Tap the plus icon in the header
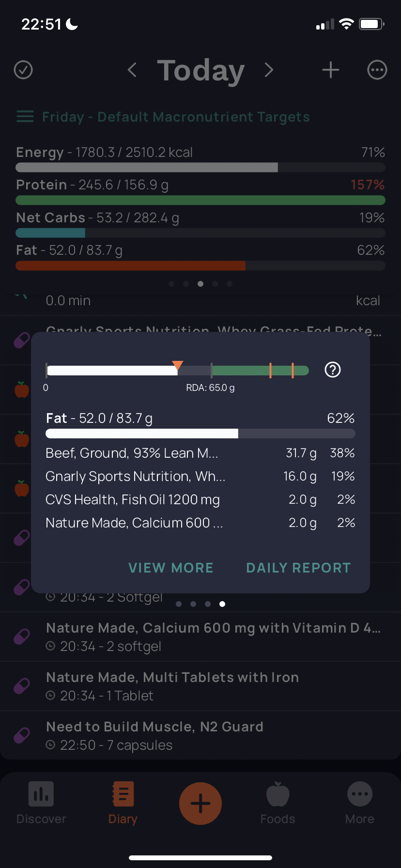The height and width of the screenshot is (868, 401). click(331, 70)
